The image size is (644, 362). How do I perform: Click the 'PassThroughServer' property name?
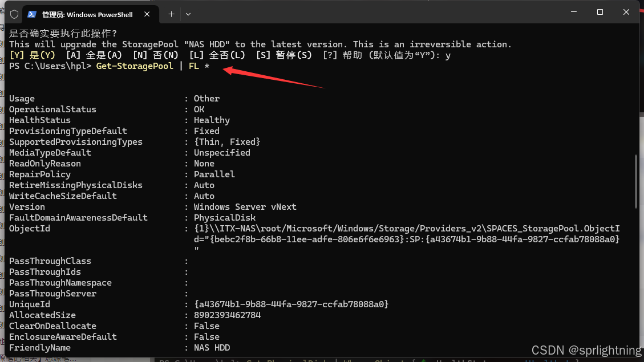click(x=52, y=294)
